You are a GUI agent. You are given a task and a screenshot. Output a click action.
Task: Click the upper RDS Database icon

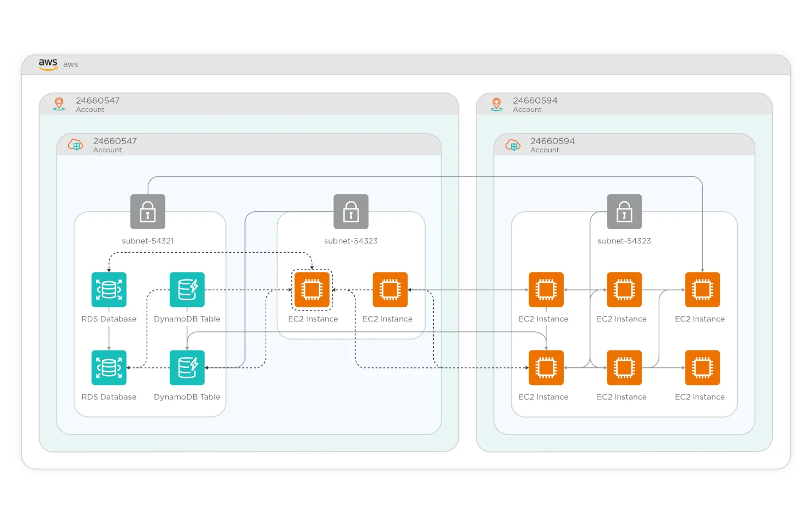point(109,290)
